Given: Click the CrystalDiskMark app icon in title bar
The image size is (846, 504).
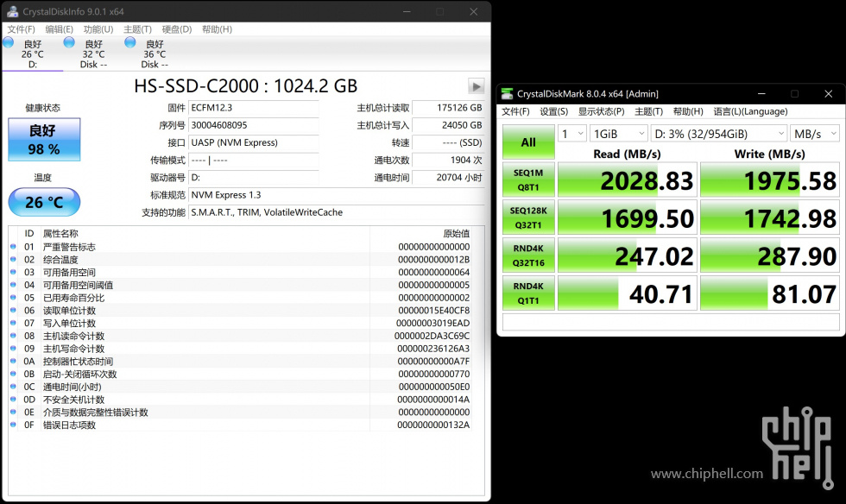Looking at the screenshot, I should click(507, 94).
